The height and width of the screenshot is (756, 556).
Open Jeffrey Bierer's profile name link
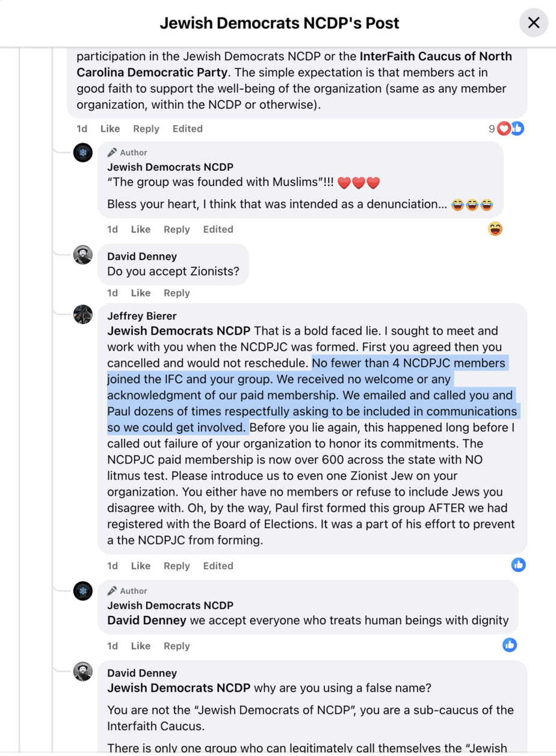point(142,316)
